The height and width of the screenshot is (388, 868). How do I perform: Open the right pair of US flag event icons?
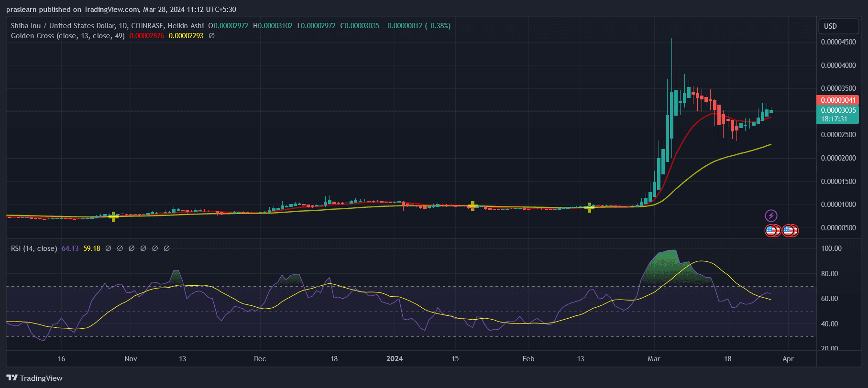point(790,231)
